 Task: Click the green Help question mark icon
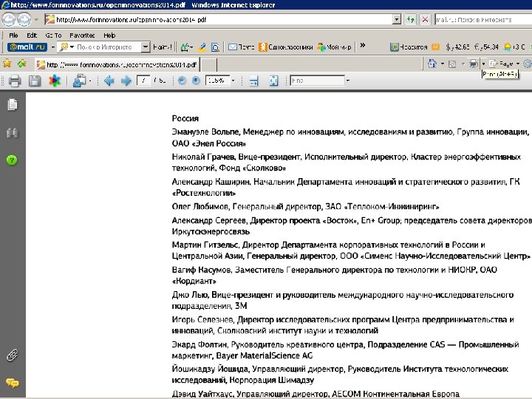point(12,160)
